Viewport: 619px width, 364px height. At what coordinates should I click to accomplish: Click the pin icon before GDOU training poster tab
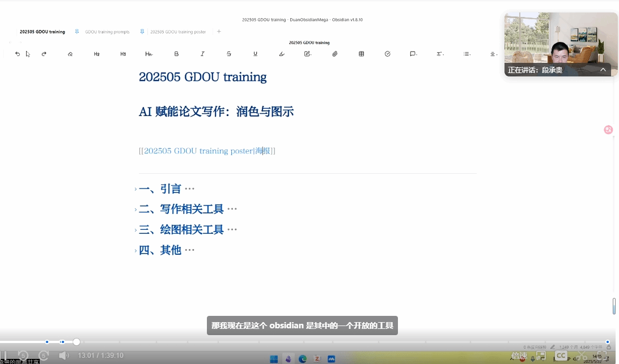pyautogui.click(x=142, y=32)
